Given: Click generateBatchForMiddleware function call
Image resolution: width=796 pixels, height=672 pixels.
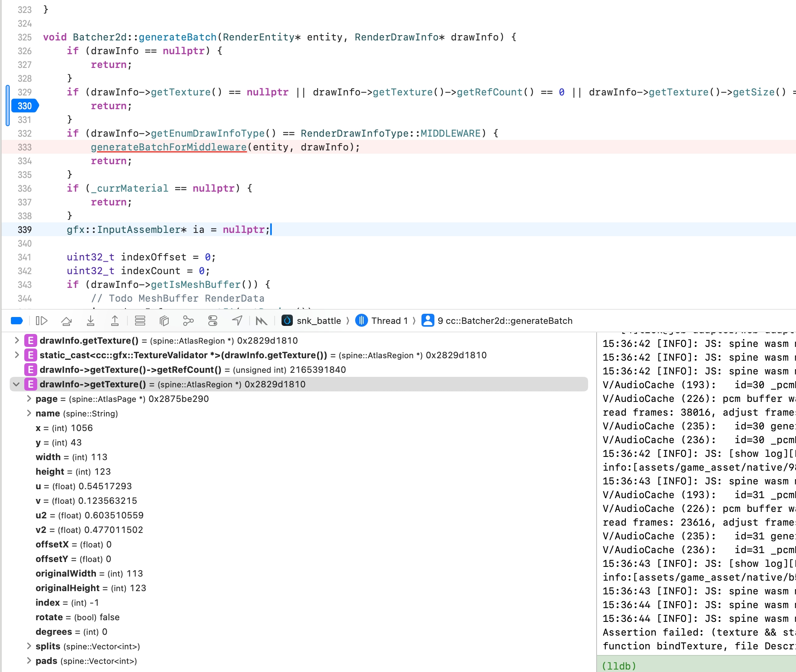Looking at the screenshot, I should point(169,147).
